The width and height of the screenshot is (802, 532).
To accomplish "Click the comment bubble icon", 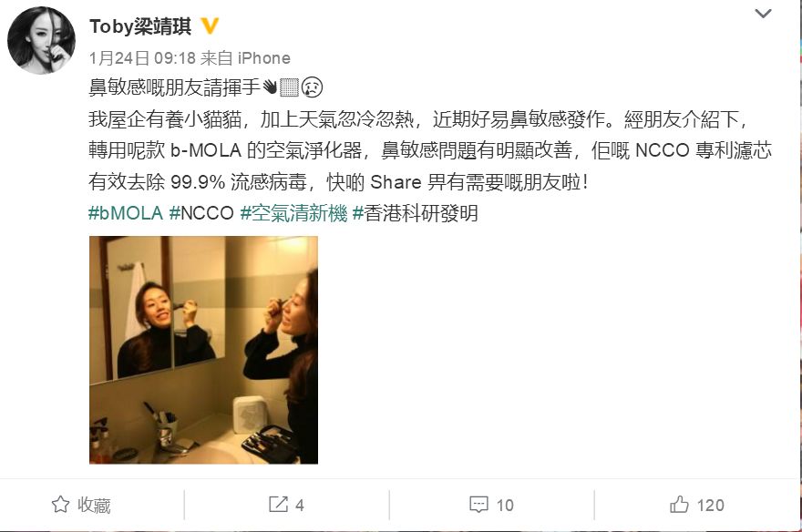I will tap(478, 505).
